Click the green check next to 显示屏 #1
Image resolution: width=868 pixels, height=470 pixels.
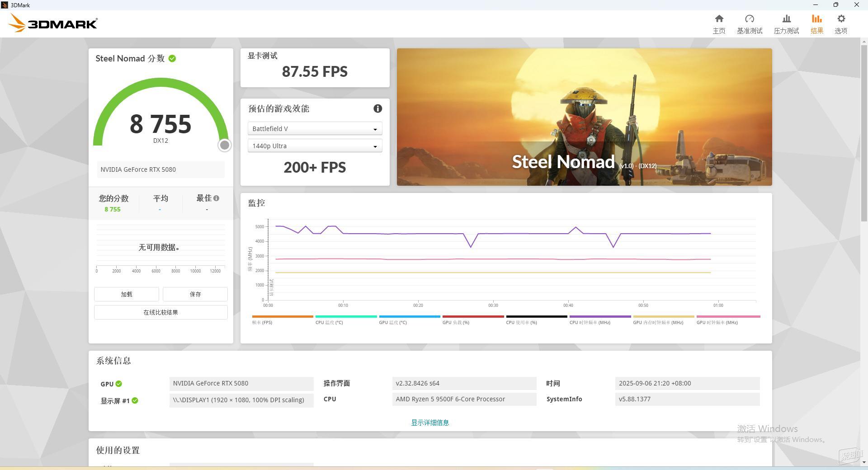point(135,400)
